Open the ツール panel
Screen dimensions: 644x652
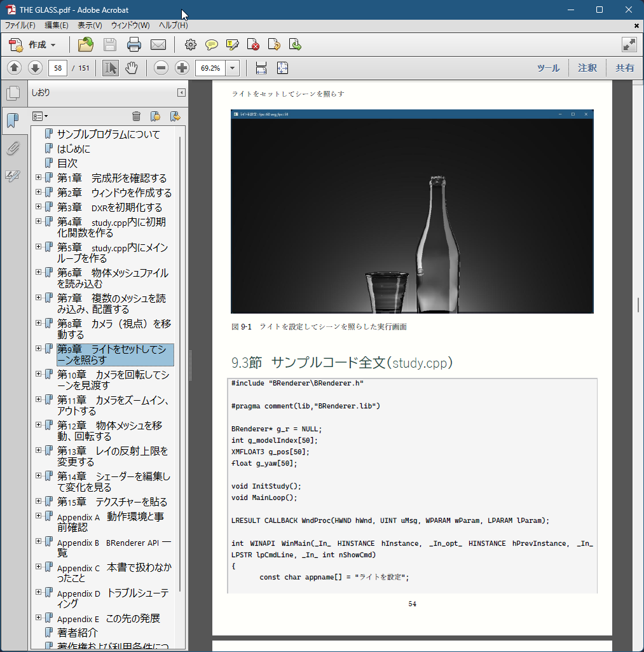548,68
